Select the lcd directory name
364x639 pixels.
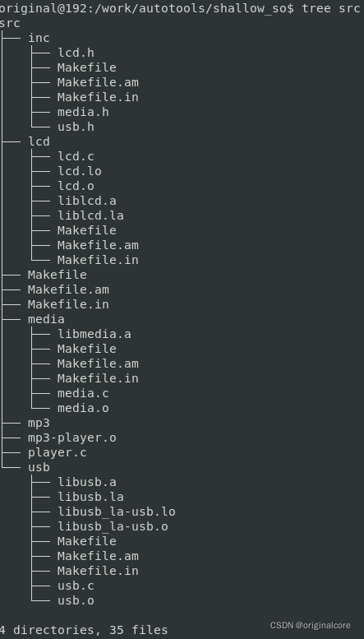click(x=39, y=141)
